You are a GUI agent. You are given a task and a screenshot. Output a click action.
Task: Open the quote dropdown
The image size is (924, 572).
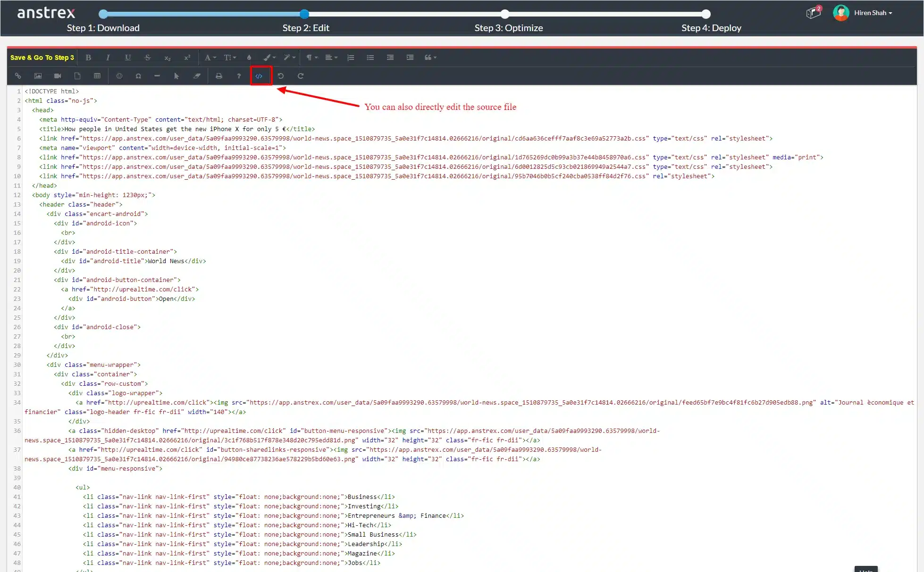430,58
